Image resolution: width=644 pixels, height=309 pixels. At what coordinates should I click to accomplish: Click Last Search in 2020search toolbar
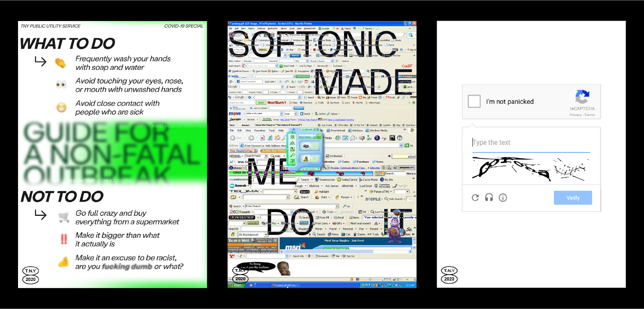click(x=379, y=212)
